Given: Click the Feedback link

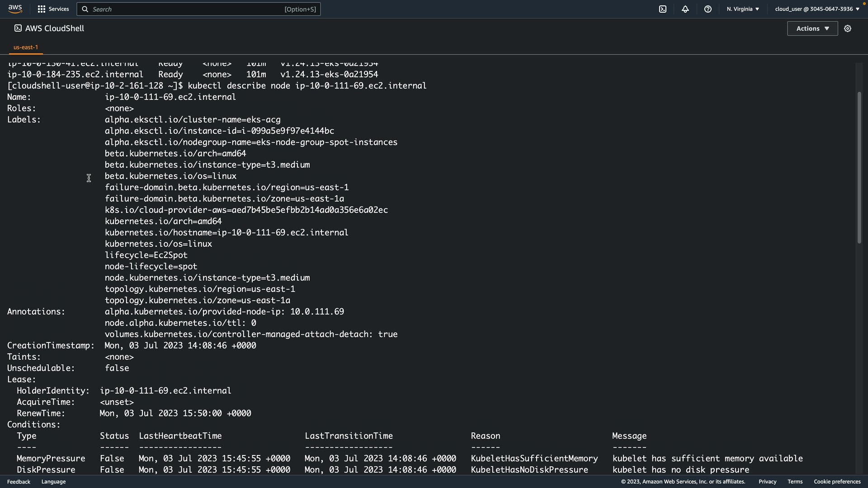Looking at the screenshot, I should click(19, 482).
